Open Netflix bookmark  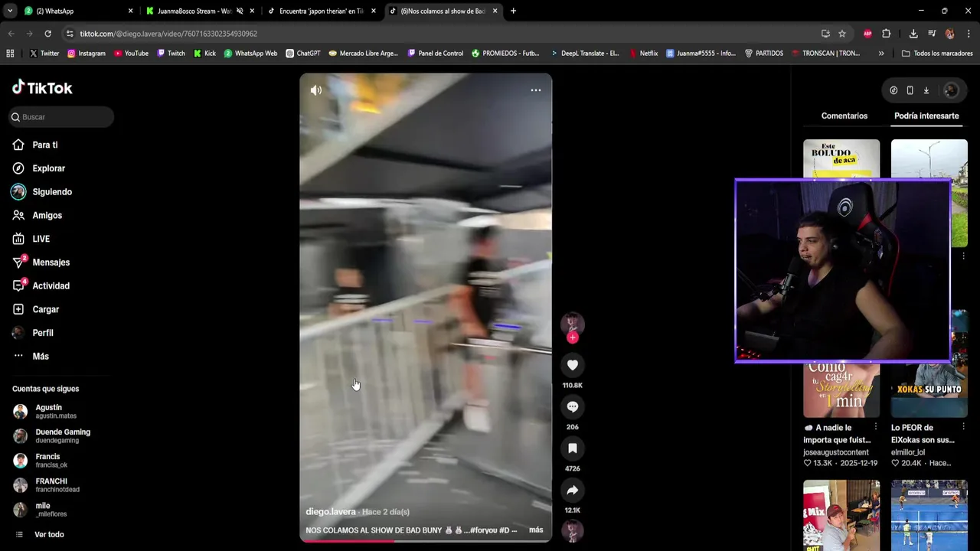click(643, 54)
